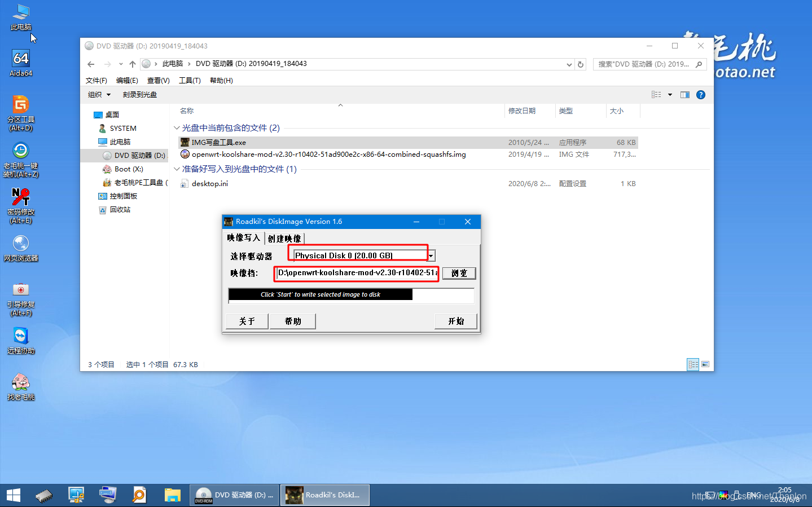
Task: Launch 老毛桃一键装机 desktop icon
Action: point(21,160)
